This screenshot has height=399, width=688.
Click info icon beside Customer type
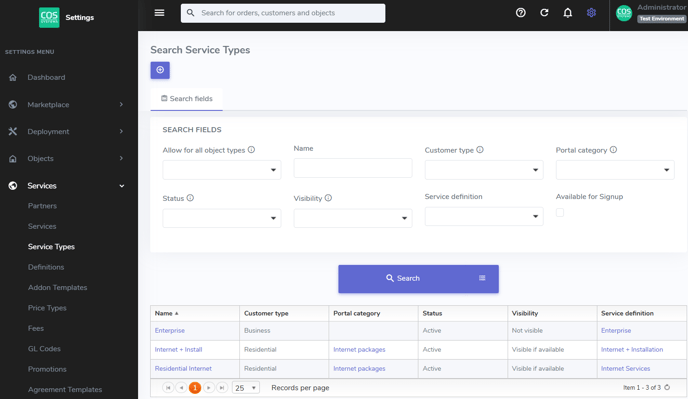click(x=480, y=150)
